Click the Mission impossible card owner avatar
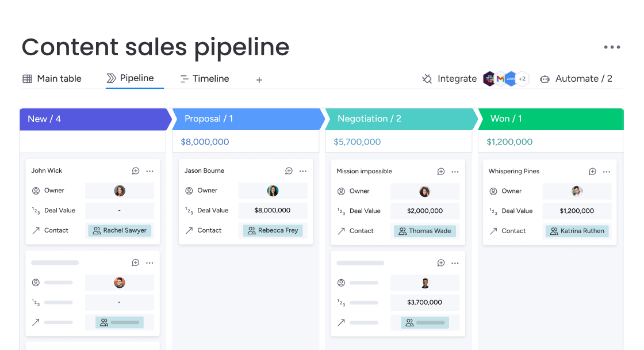The image size is (644, 350). coord(424,192)
